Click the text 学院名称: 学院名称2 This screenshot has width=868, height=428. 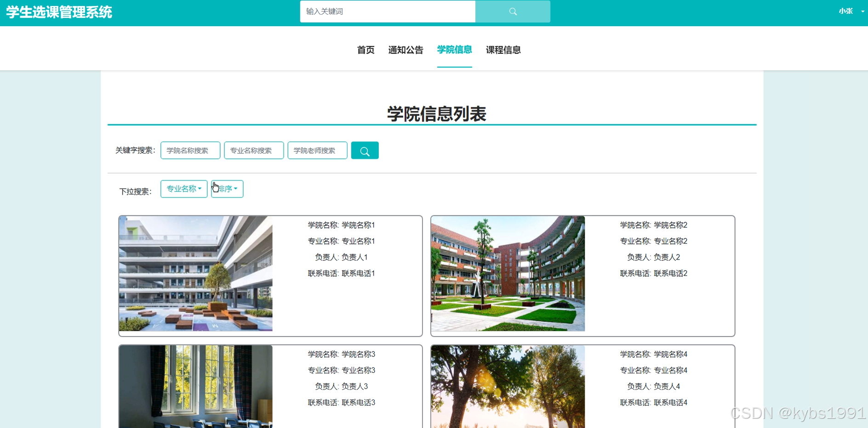(x=654, y=225)
